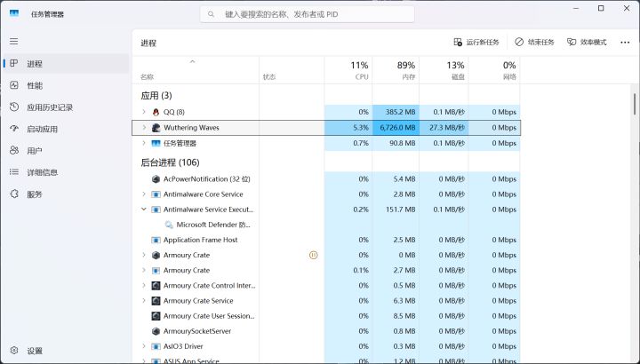Viewport: 640px width, 364px height.
Task: Click the process list vertical scrollbar
Action: (x=635, y=104)
